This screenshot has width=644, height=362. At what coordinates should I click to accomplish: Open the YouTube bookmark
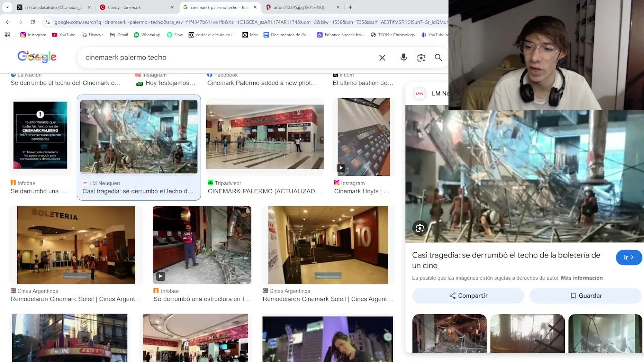[63, 35]
